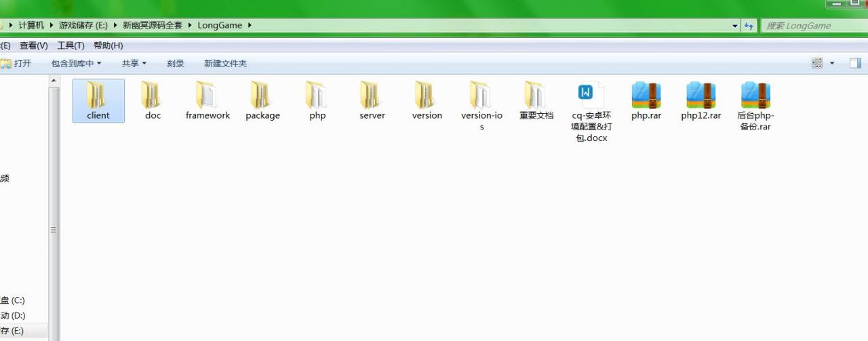Click the navigation pane scrollbar up arrow
The height and width of the screenshot is (341, 868).
pos(54,80)
